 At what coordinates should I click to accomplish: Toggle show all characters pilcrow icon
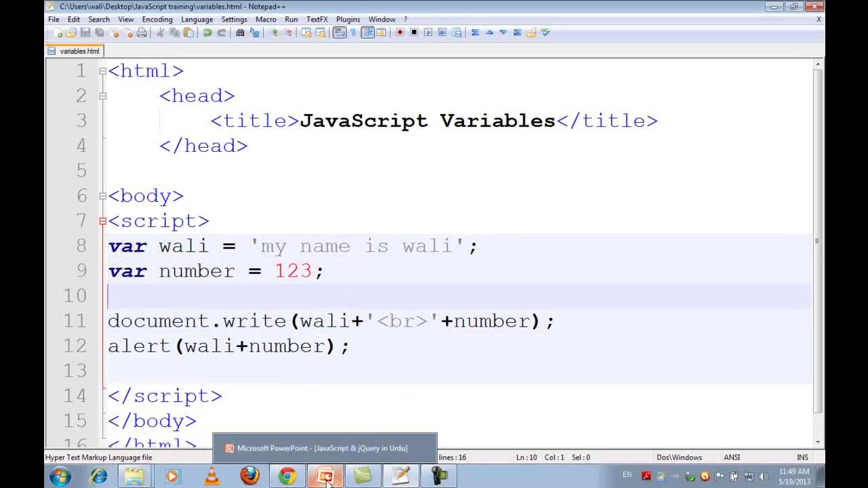pos(353,33)
